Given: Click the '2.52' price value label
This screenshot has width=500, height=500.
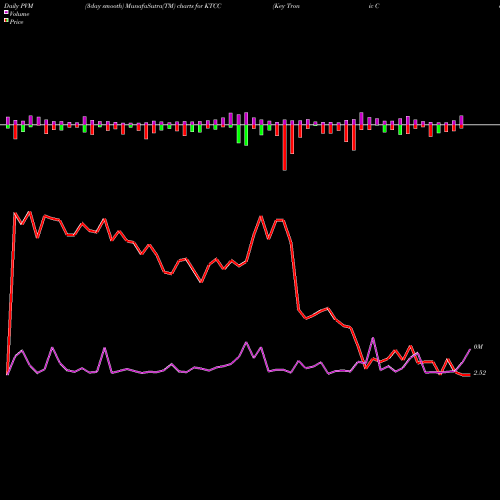Looking at the screenshot, I should 480,373.
